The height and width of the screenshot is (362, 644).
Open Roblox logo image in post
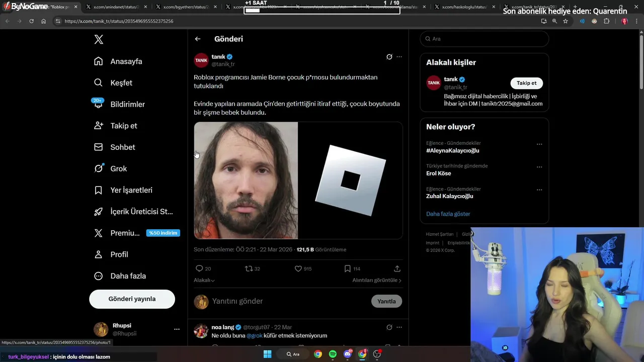(x=351, y=180)
